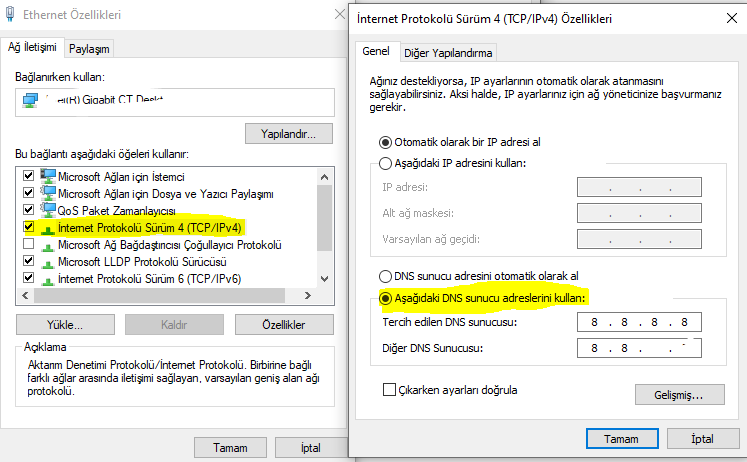Select the Microsoft Ağları için İstemci icon
The width and height of the screenshot is (747, 462).
pos(48,176)
